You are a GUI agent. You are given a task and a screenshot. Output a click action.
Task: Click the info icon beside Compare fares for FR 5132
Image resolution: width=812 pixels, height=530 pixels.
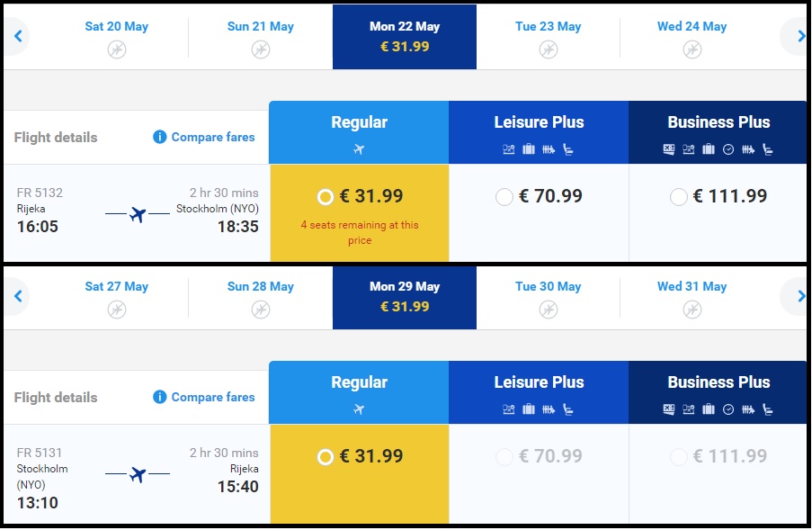(160, 137)
